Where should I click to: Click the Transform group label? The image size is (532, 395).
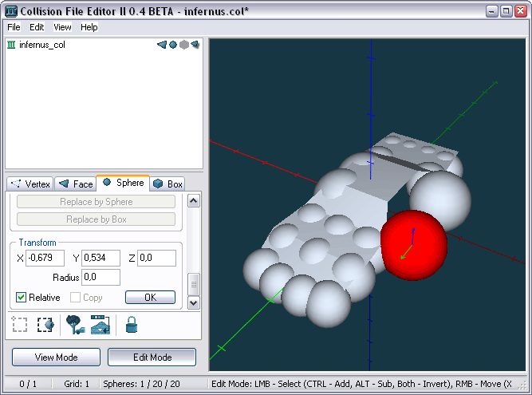[37, 243]
